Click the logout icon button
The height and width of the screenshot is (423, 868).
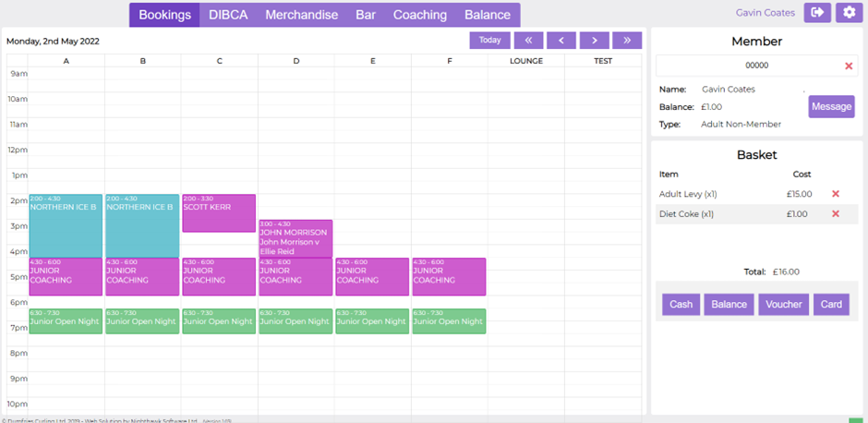click(817, 13)
